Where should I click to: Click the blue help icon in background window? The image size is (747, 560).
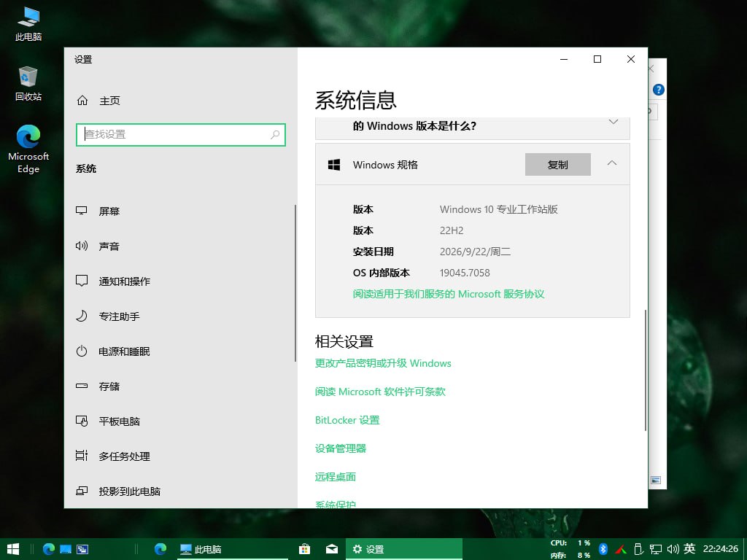pos(659,90)
